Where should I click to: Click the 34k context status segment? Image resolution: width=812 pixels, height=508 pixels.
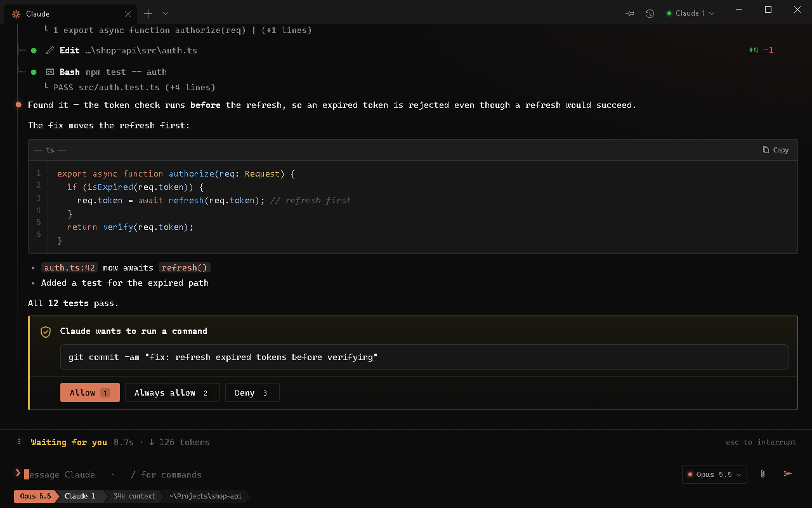[134, 496]
